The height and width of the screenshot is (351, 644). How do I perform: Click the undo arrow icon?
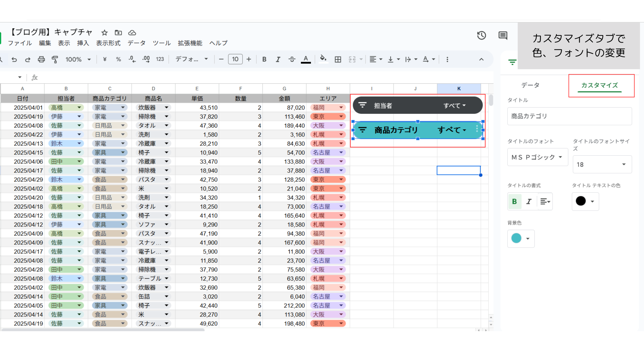coord(14,59)
